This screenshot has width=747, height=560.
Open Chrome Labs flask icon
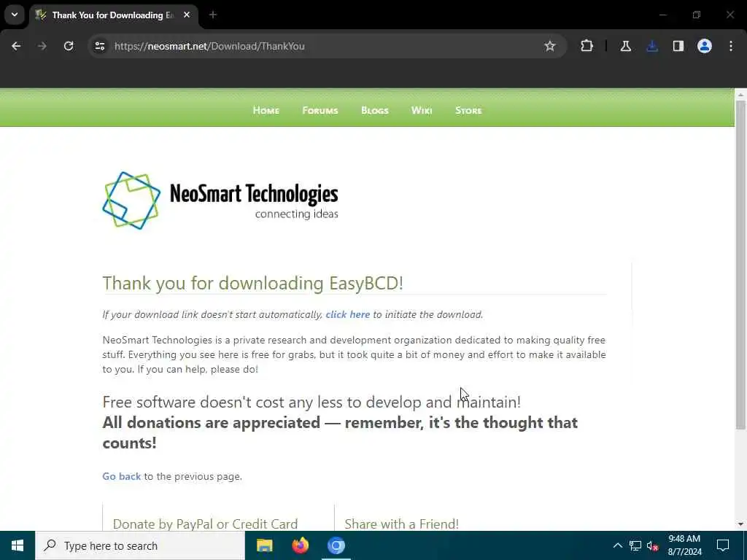pos(625,46)
